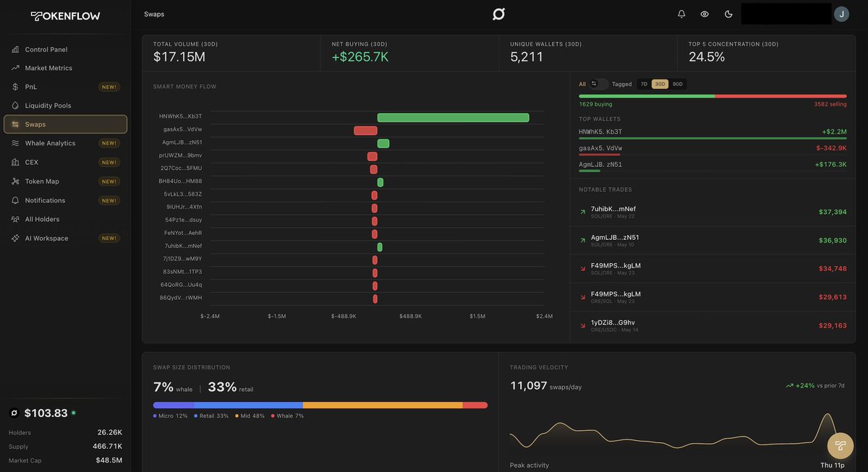Open the F49MPS...kgLM $29,613 trade

(712, 297)
